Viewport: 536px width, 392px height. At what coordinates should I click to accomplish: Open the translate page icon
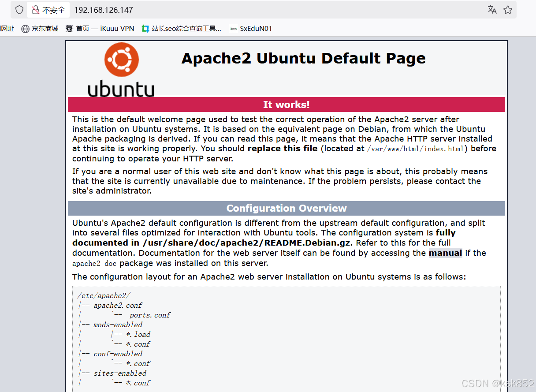pyautogui.click(x=492, y=10)
